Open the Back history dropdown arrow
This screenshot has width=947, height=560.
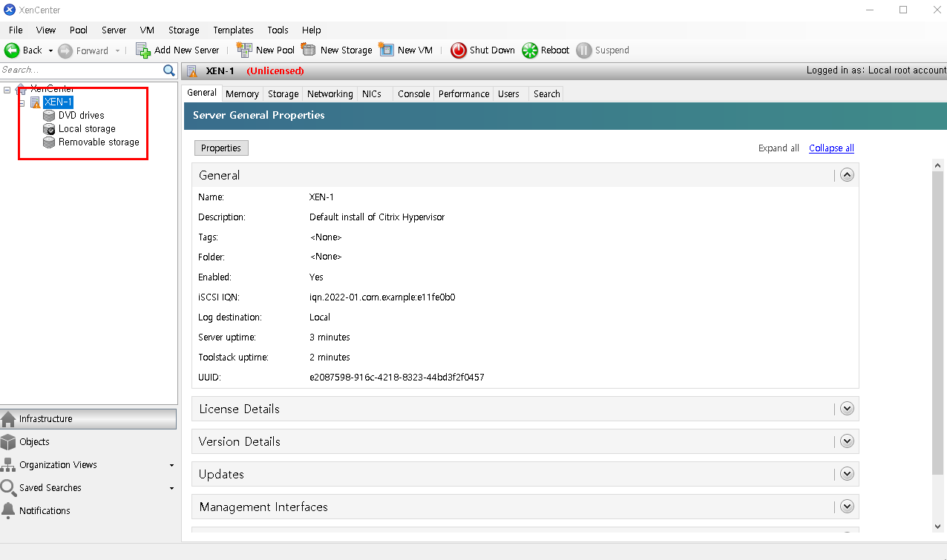point(50,51)
